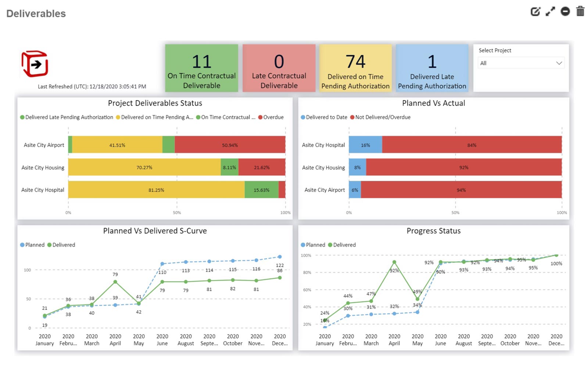
Task: Toggle Planned legend in S-Curve chart
Action: 32,245
